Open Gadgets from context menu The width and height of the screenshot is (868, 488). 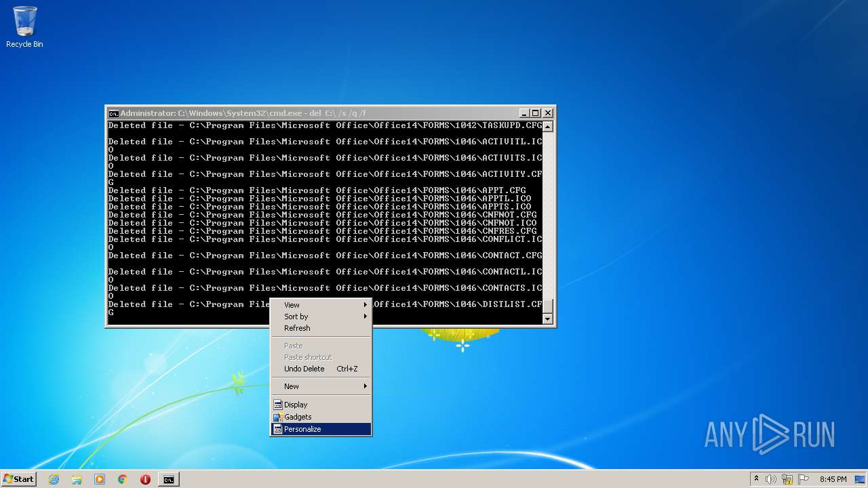pos(321,417)
